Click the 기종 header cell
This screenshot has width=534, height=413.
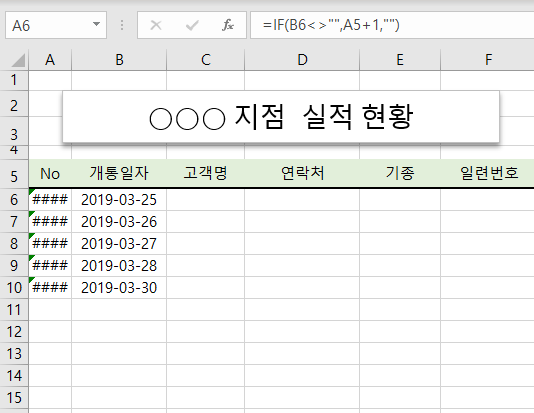(400, 173)
